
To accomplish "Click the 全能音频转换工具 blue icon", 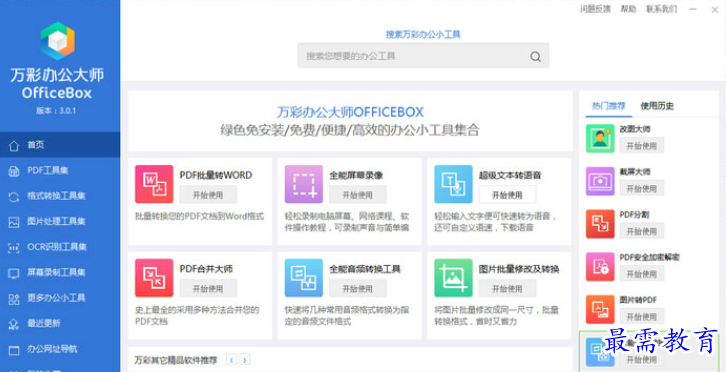I will [304, 277].
